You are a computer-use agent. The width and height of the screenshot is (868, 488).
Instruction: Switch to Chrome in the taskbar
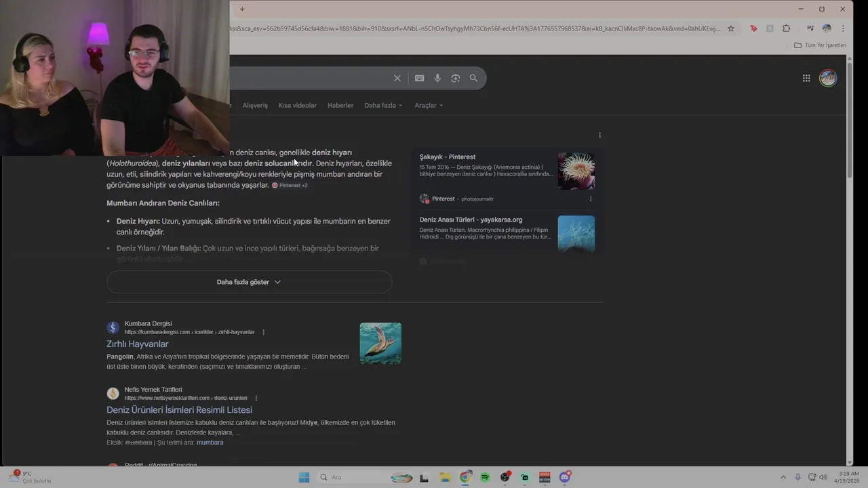465,477
